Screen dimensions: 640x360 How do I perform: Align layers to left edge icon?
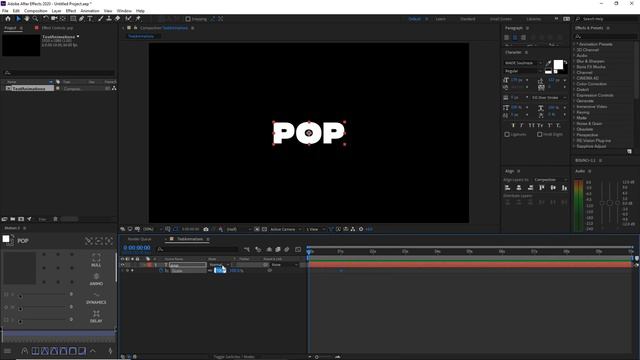507,188
